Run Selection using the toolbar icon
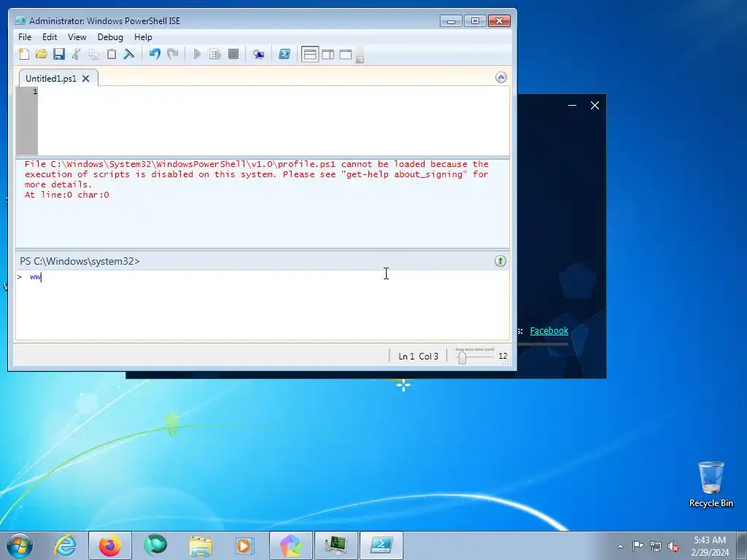747x560 pixels. (215, 54)
